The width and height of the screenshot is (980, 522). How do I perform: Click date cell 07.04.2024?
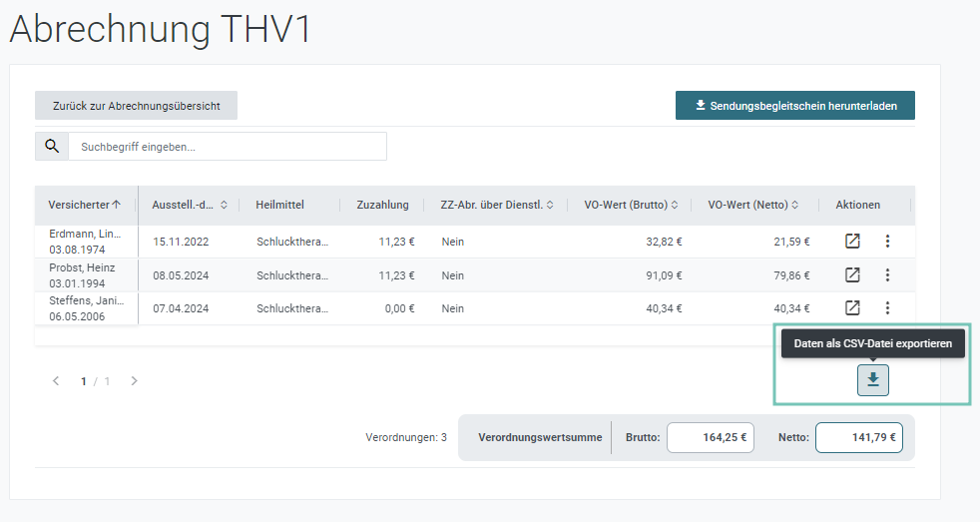tap(181, 308)
